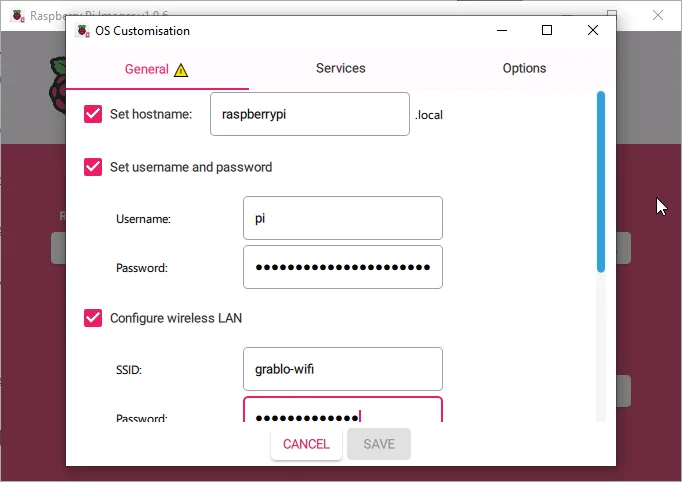Toggle Set username and password checkbox
The width and height of the screenshot is (682, 482).
pos(93,167)
